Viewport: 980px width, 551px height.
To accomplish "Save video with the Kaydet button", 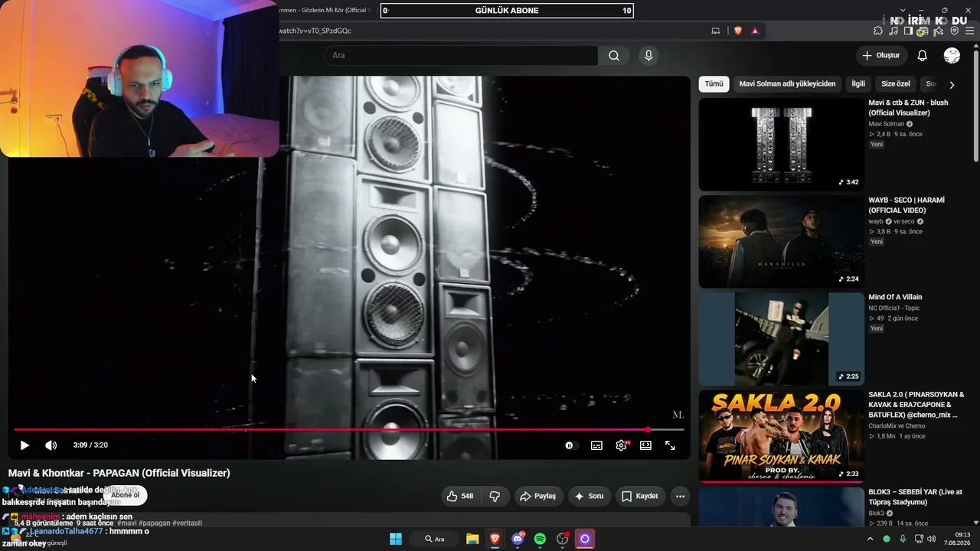I will 639,496.
